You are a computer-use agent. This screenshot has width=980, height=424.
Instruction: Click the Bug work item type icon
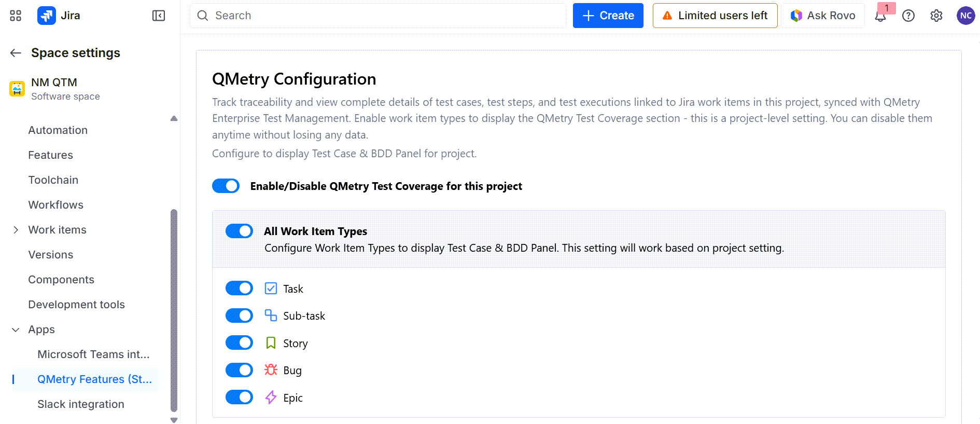click(271, 370)
